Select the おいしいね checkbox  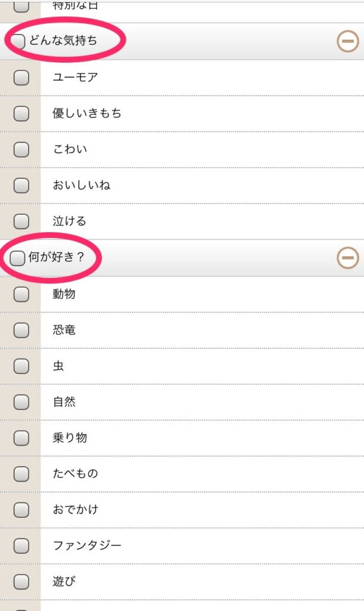click(21, 185)
